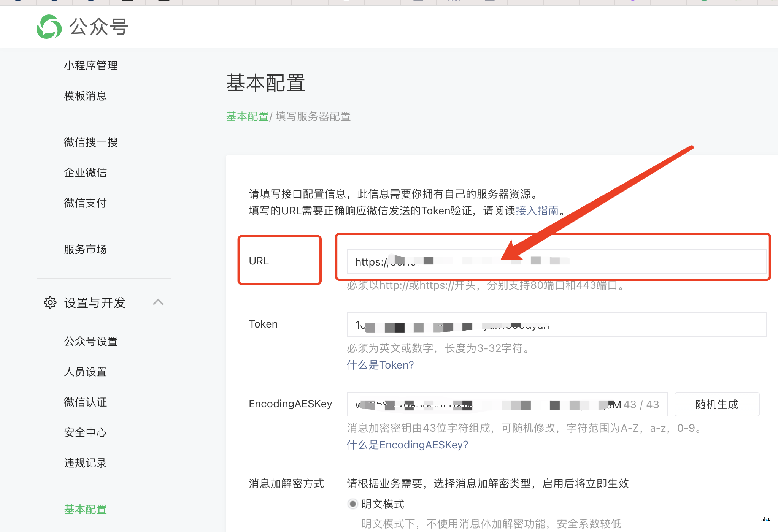Open 服务市场 in the sidebar
Screen dimensions: 778x532
click(x=86, y=249)
